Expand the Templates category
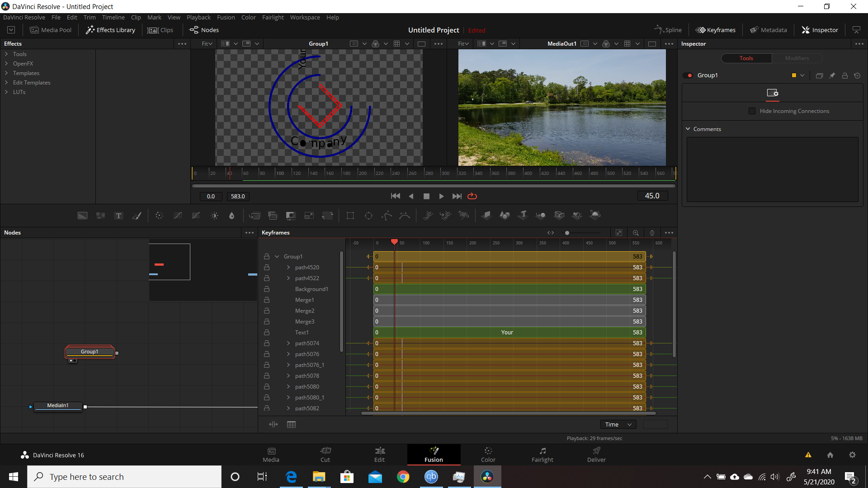 pos(6,73)
